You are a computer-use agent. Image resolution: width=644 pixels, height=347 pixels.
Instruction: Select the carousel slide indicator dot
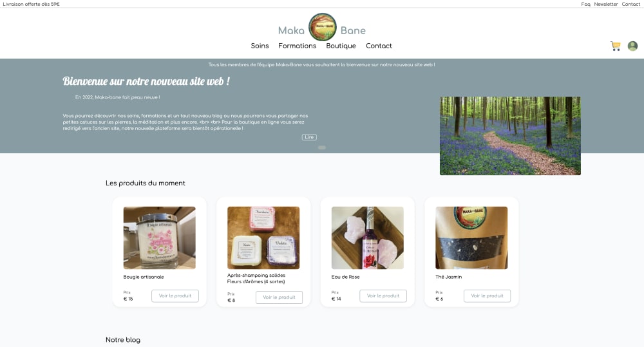pos(322,147)
